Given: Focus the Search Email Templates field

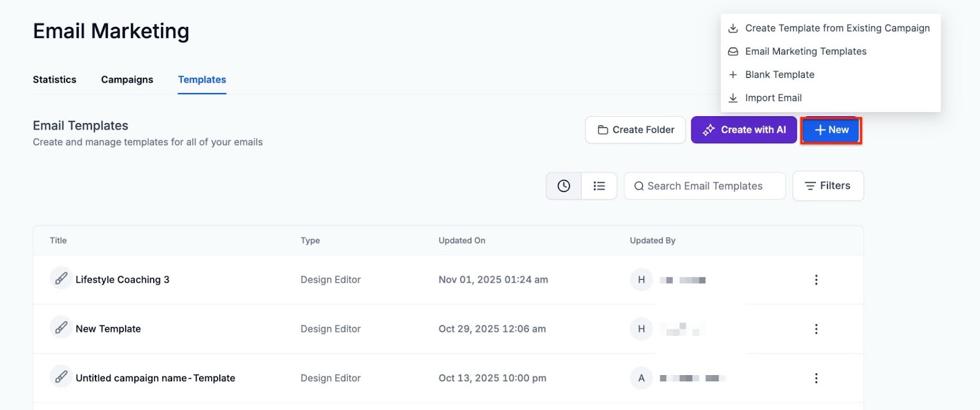Looking at the screenshot, I should click(704, 186).
